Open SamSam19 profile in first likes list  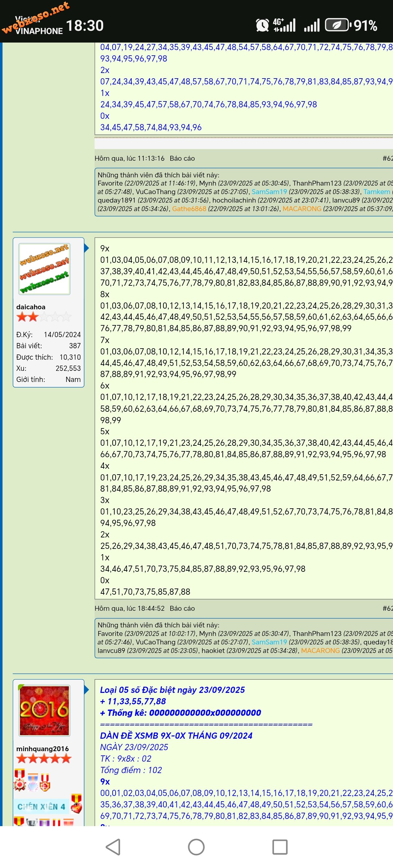(269, 192)
